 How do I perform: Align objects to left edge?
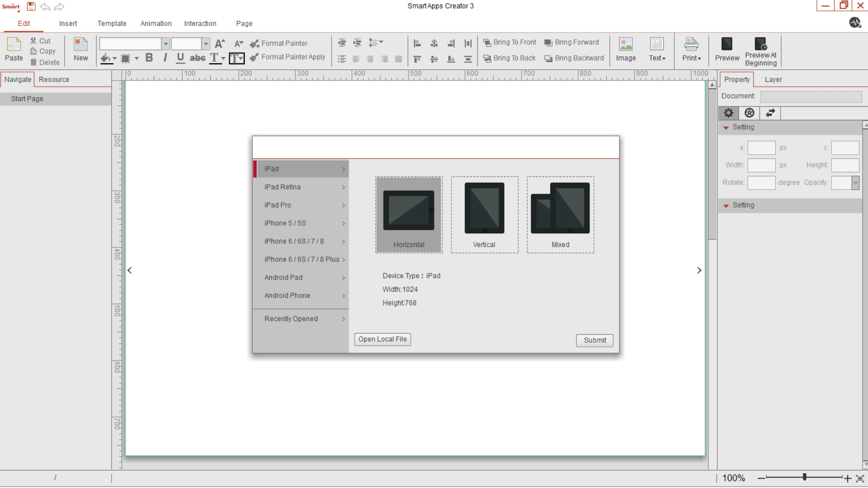coord(417,43)
